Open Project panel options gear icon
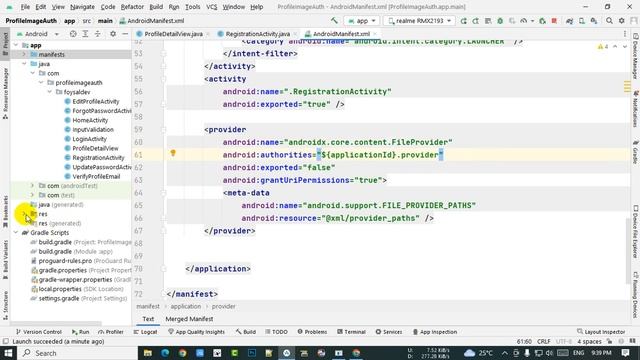This screenshot has width=640, height=360. point(113,34)
